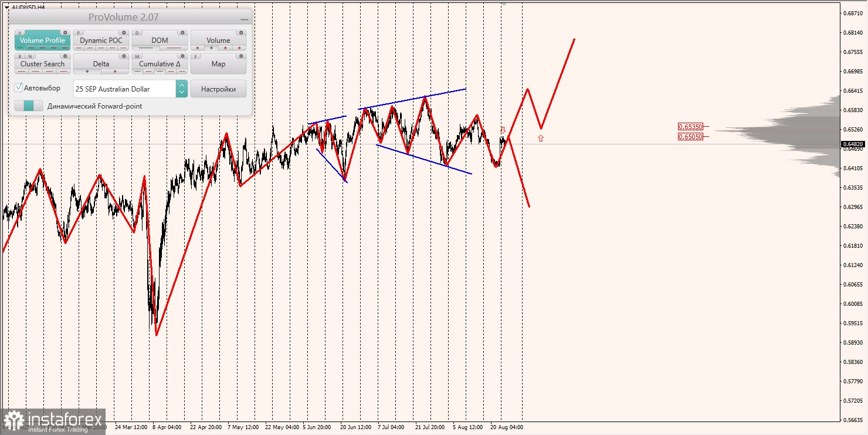Toggle the Cluster Search indicator
Image resolution: width=868 pixels, height=435 pixels.
42,64
